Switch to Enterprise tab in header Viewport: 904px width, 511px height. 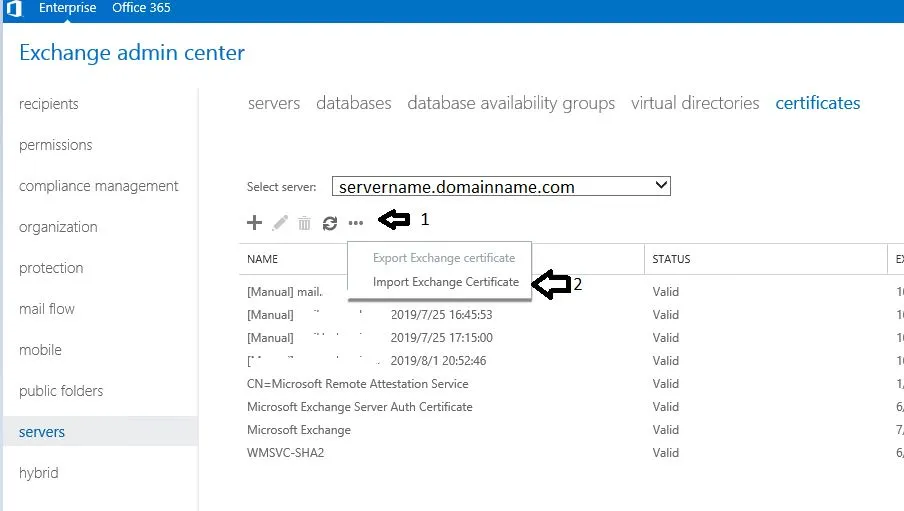pos(67,8)
